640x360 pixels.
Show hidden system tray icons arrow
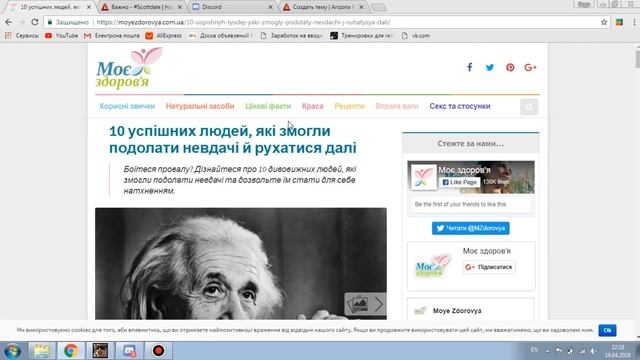[x=547, y=351]
